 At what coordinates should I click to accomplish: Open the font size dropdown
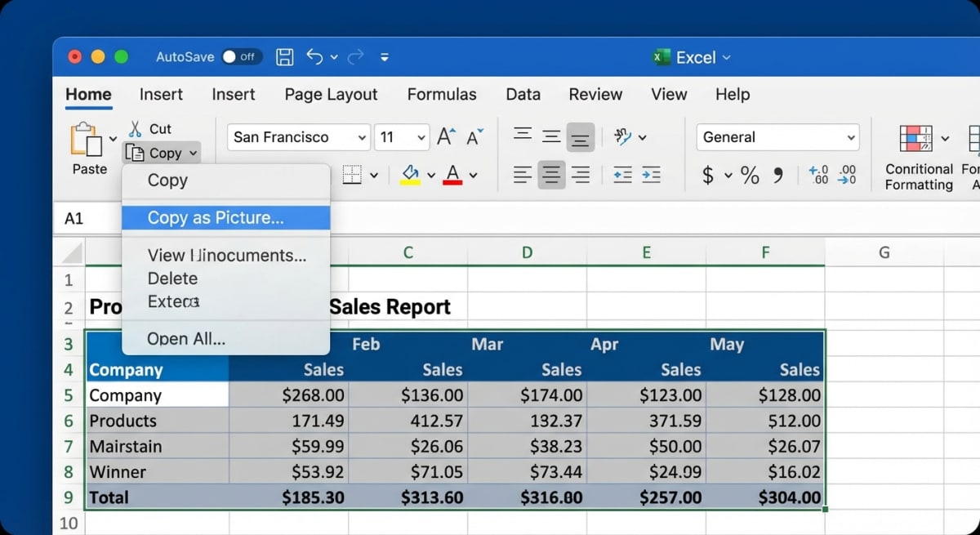[402, 136]
